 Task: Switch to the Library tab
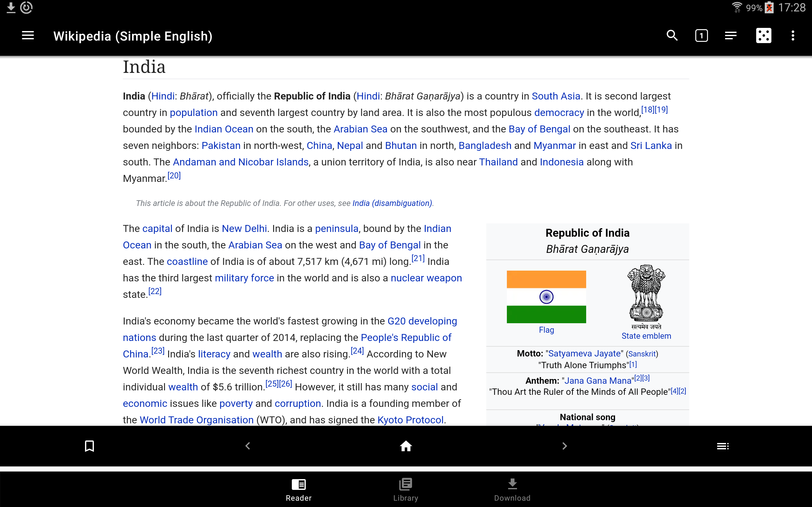tap(406, 489)
